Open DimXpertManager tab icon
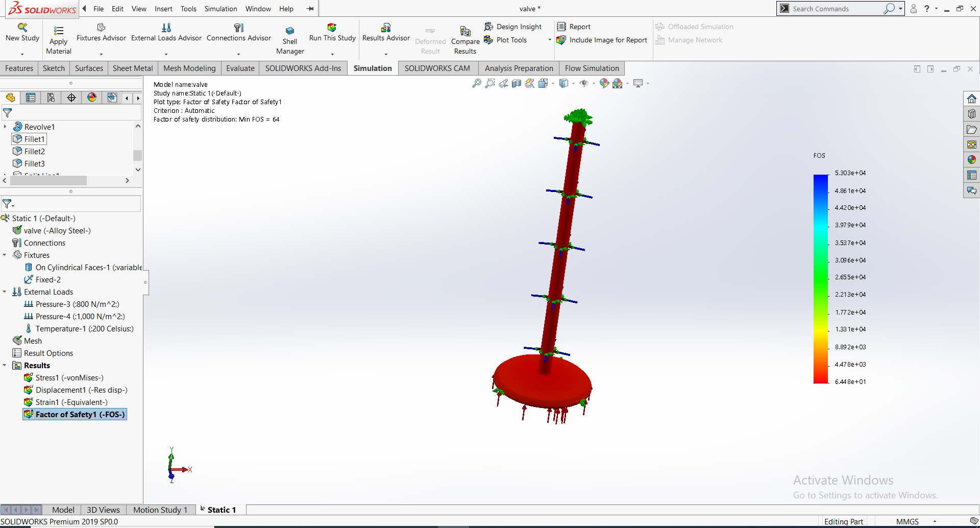980x528 pixels. pos(71,98)
